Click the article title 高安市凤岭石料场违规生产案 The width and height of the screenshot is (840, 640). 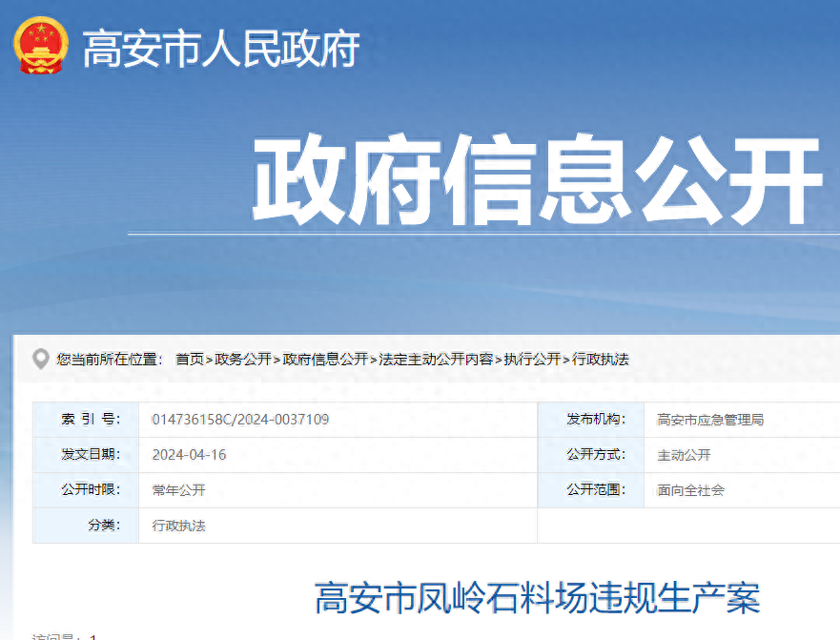[538, 598]
